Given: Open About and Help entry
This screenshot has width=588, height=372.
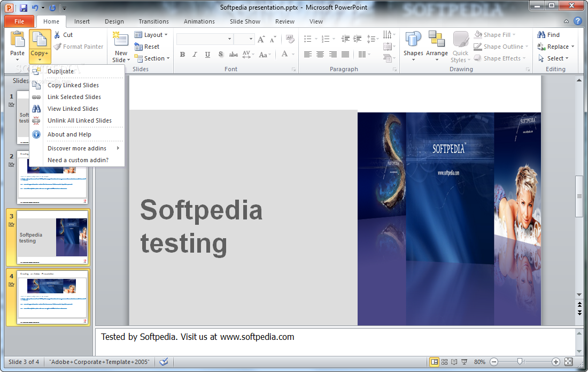Looking at the screenshot, I should tap(78, 134).
